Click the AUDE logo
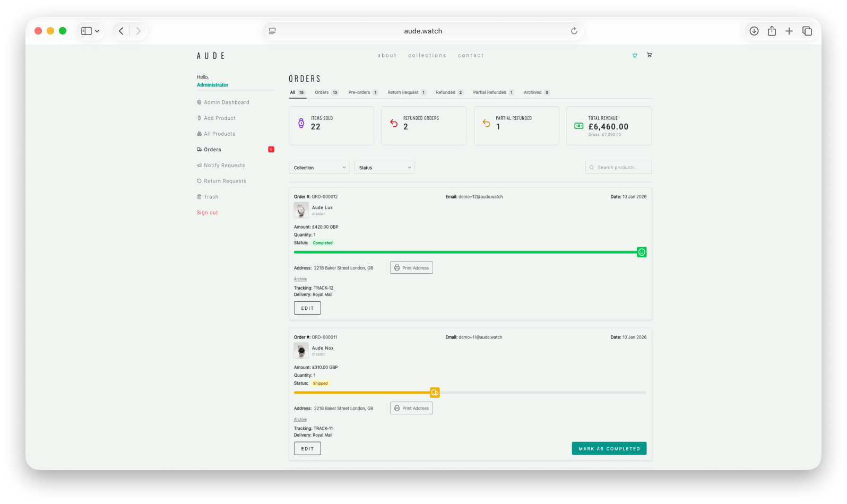Screen dimensions: 847x504 (211, 56)
